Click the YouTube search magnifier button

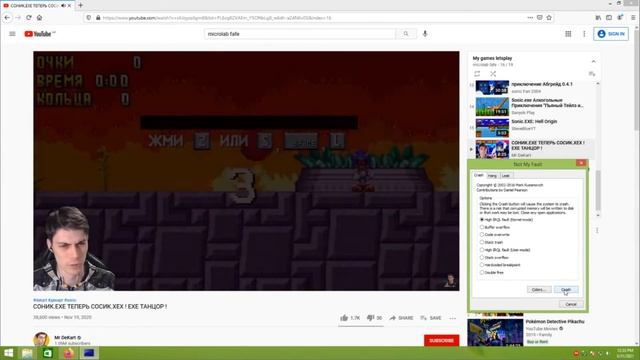(406, 34)
